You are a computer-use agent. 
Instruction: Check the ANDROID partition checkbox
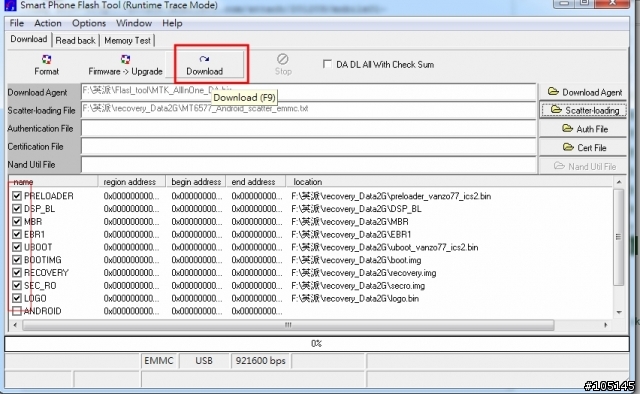pyautogui.click(x=17, y=311)
